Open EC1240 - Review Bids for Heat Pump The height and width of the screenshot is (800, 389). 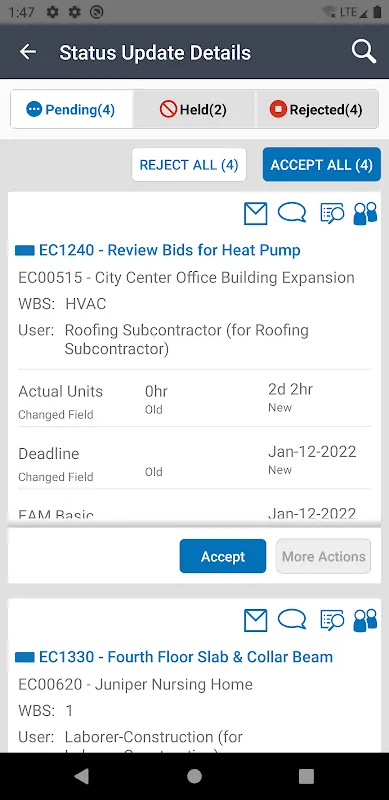click(x=169, y=250)
